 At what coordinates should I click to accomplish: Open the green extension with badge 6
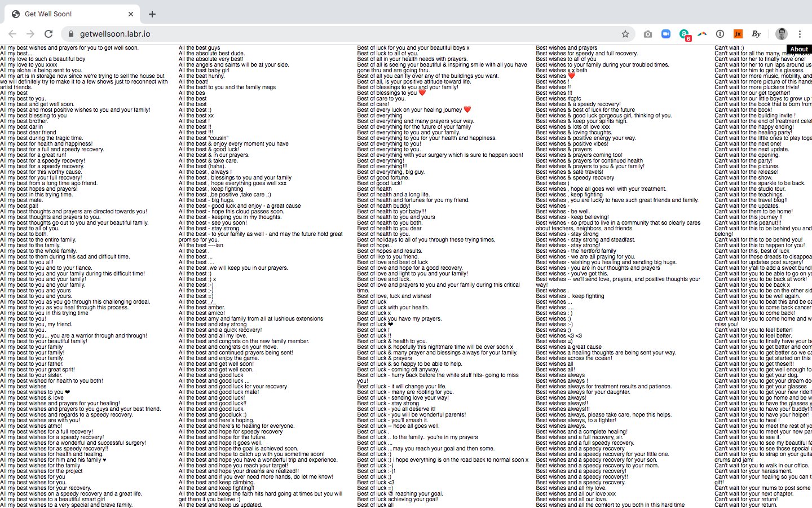[x=685, y=34]
